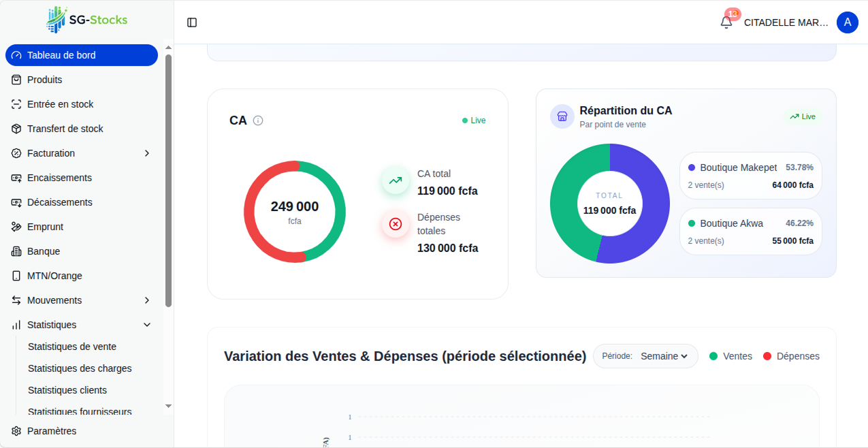
Task: Select Décaissements in the sidebar
Action: click(82, 202)
